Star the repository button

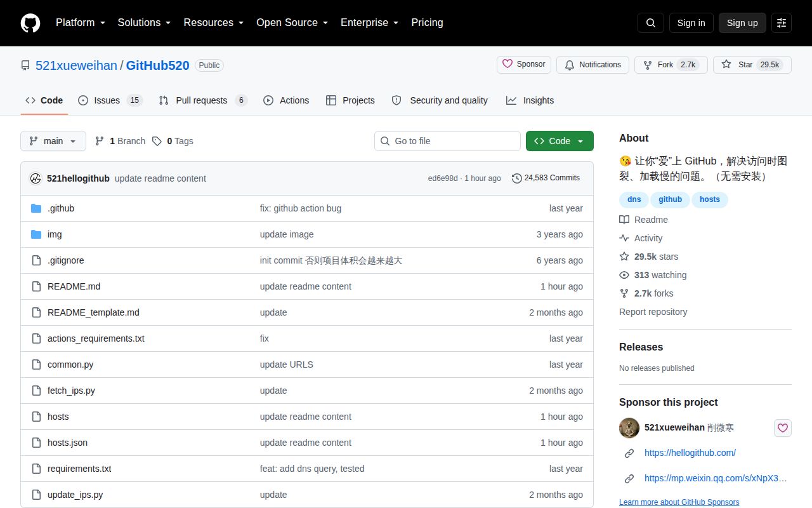click(x=752, y=65)
